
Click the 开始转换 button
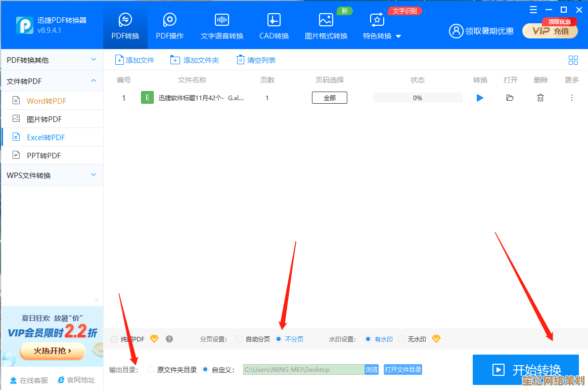525,369
